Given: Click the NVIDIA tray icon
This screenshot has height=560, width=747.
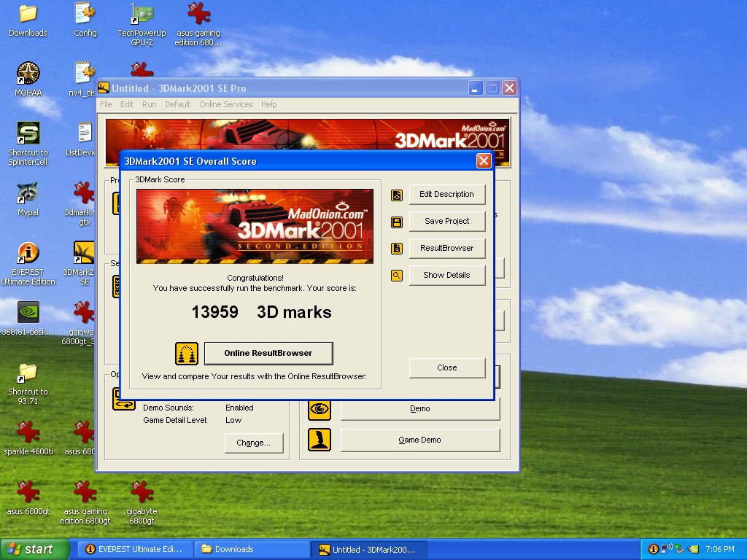Looking at the screenshot, I should (693, 549).
